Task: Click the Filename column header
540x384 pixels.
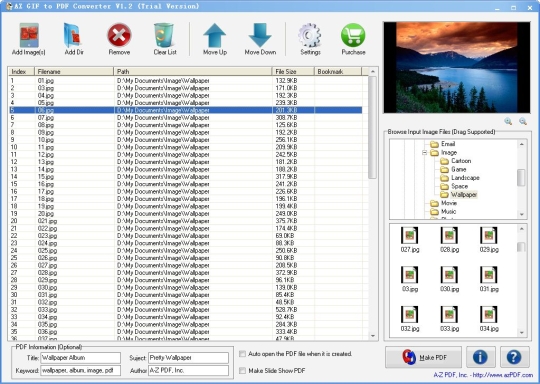Action: click(74, 72)
